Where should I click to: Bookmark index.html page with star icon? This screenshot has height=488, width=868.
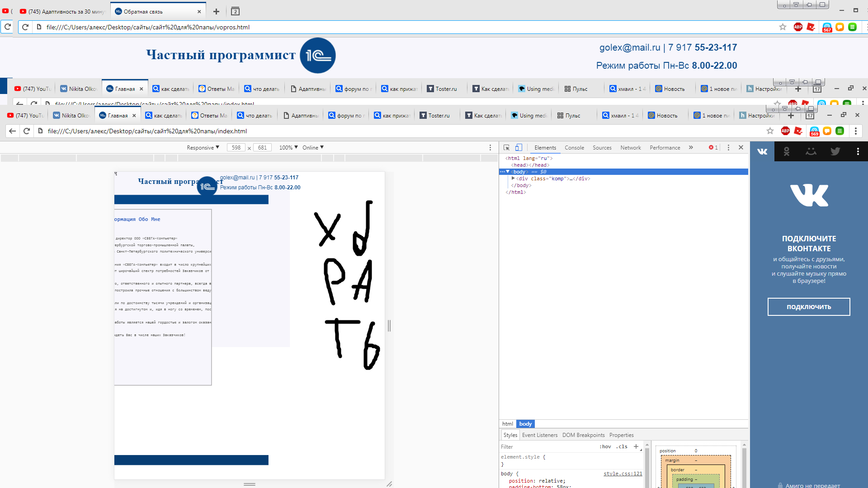point(770,131)
